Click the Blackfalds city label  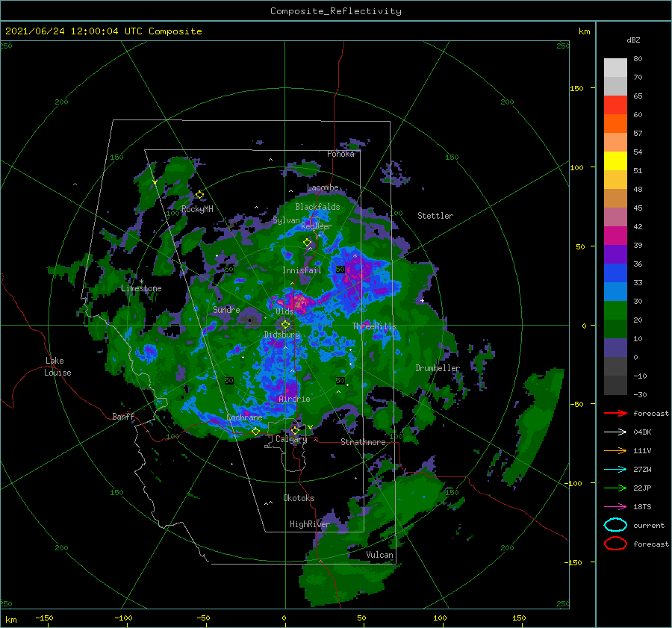click(x=317, y=207)
